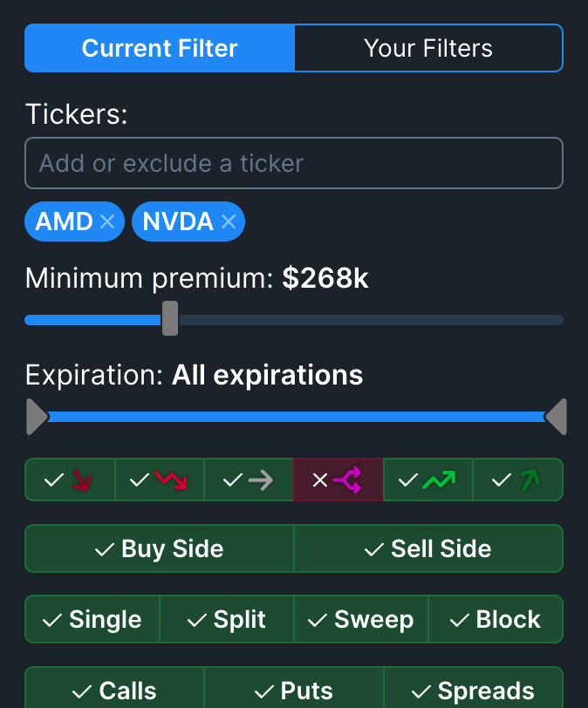Screen dimensions: 588x708
Task: Toggle the Puts filter
Action: tap(293, 690)
